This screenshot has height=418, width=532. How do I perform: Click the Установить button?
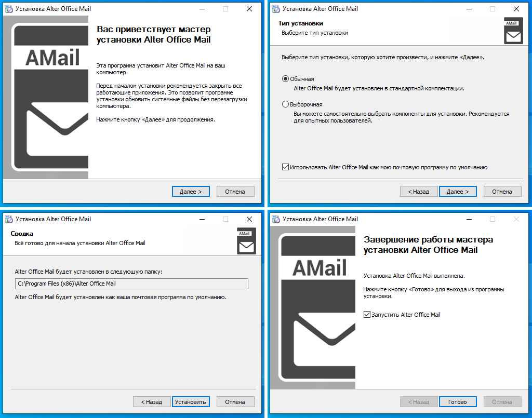click(x=191, y=402)
